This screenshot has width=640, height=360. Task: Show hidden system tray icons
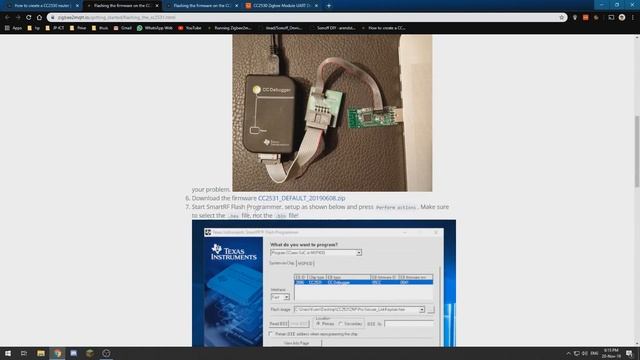click(569, 353)
